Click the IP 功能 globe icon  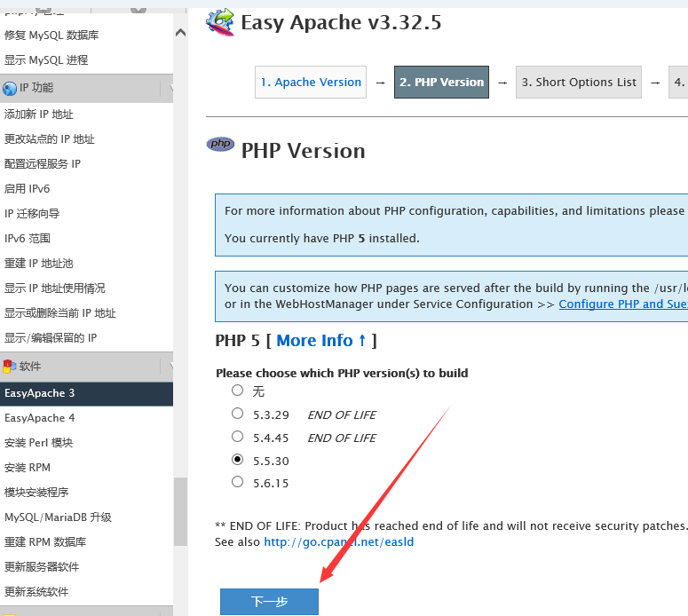[9, 88]
